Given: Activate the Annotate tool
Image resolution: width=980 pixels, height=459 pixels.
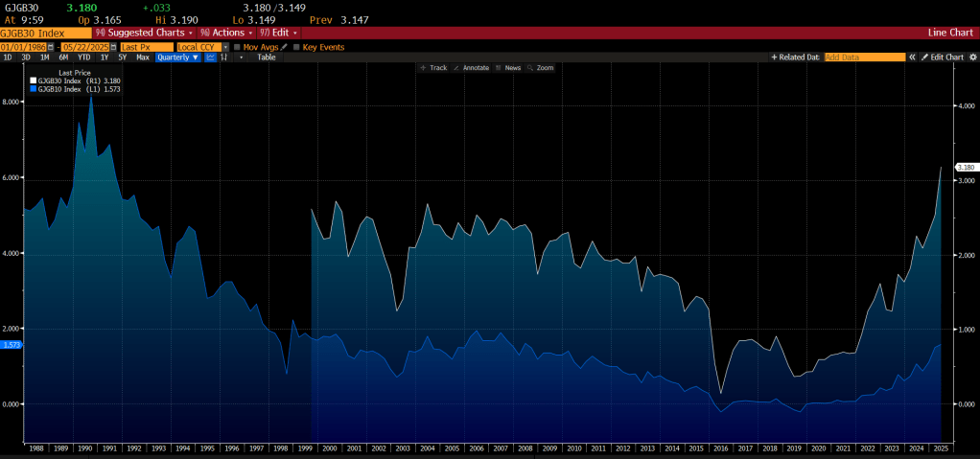Looking at the screenshot, I should [x=472, y=68].
